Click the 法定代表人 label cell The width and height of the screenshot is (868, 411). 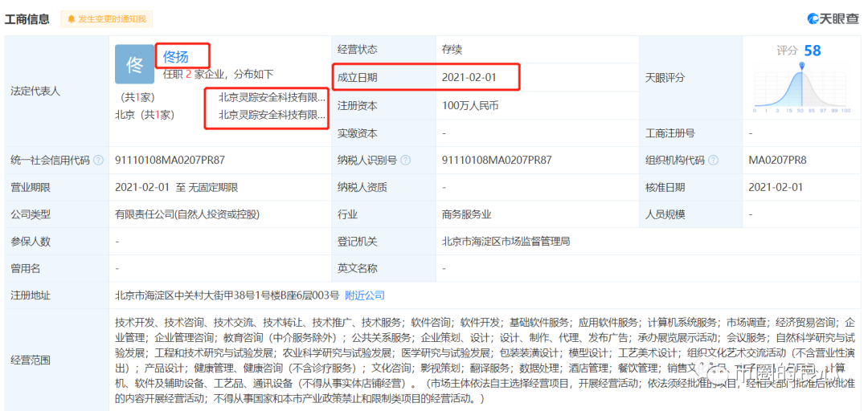pyautogui.click(x=57, y=92)
